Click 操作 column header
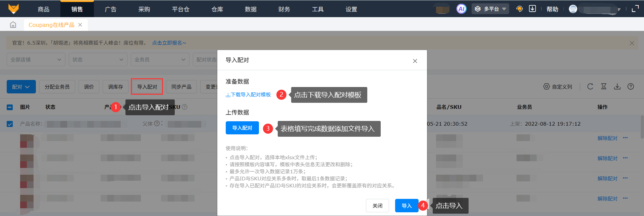 (x=602, y=107)
